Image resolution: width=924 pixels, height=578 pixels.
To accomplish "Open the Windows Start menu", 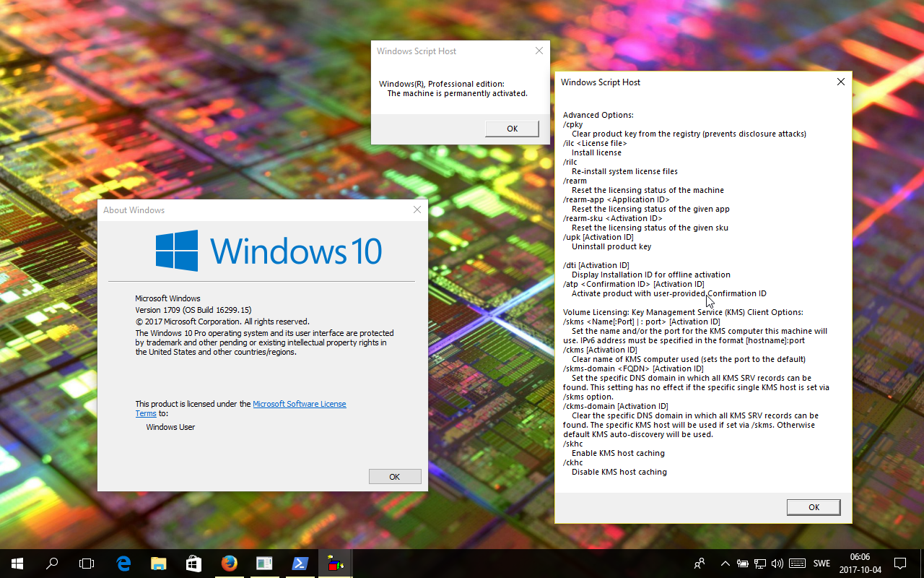I will pyautogui.click(x=17, y=564).
